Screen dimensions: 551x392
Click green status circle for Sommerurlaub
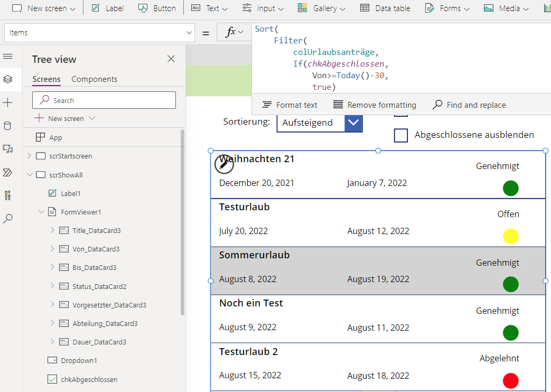511,284
